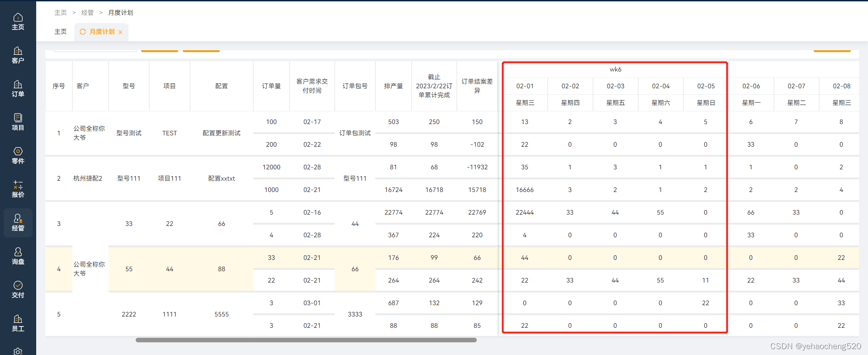Click the 订单量 column header
Screen dimensions: 868x355
point(271,86)
